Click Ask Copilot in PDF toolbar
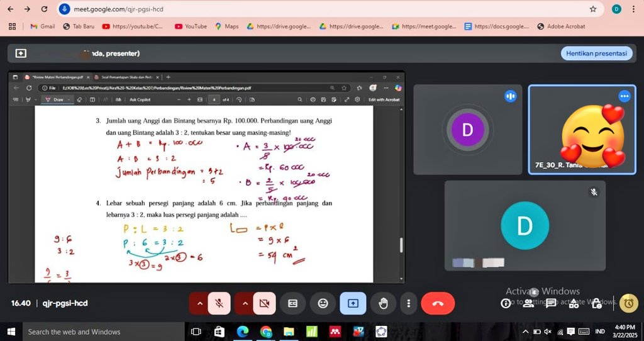This screenshot has height=341, width=644. tap(140, 99)
